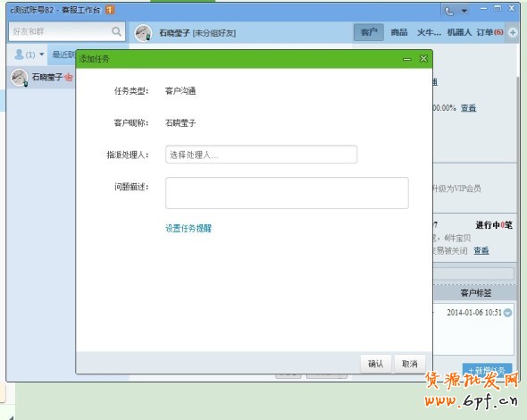Click the 升级为VIP会员 text
The height and width of the screenshot is (420, 527).
pyautogui.click(x=456, y=189)
